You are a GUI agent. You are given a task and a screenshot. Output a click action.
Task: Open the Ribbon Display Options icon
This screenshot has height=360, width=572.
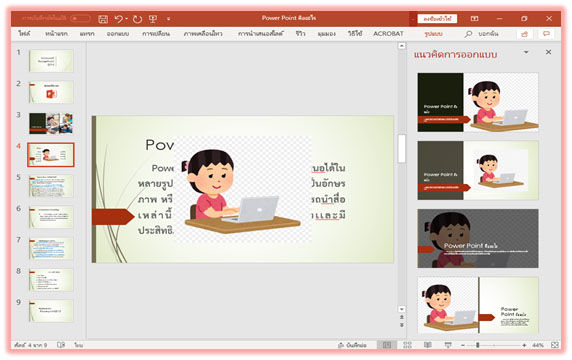coord(474,18)
